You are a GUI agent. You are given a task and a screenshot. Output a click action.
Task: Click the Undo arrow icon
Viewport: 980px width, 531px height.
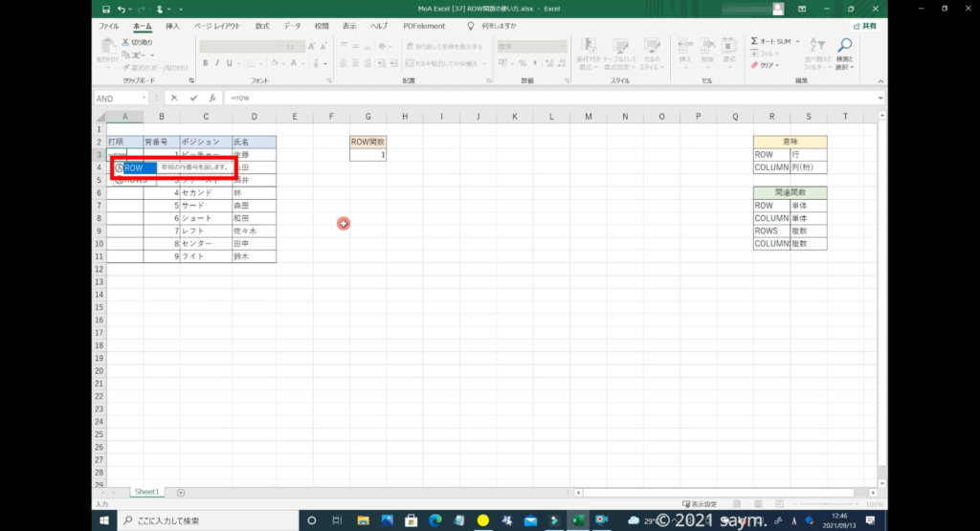[x=122, y=8]
